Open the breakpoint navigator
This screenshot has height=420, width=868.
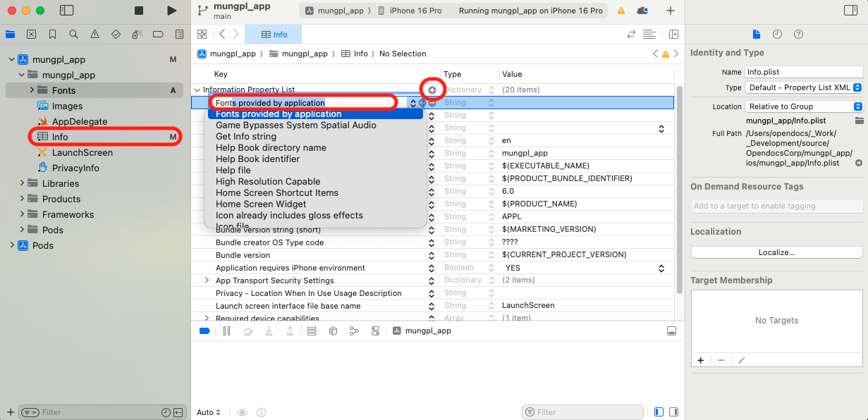pyautogui.click(x=159, y=34)
